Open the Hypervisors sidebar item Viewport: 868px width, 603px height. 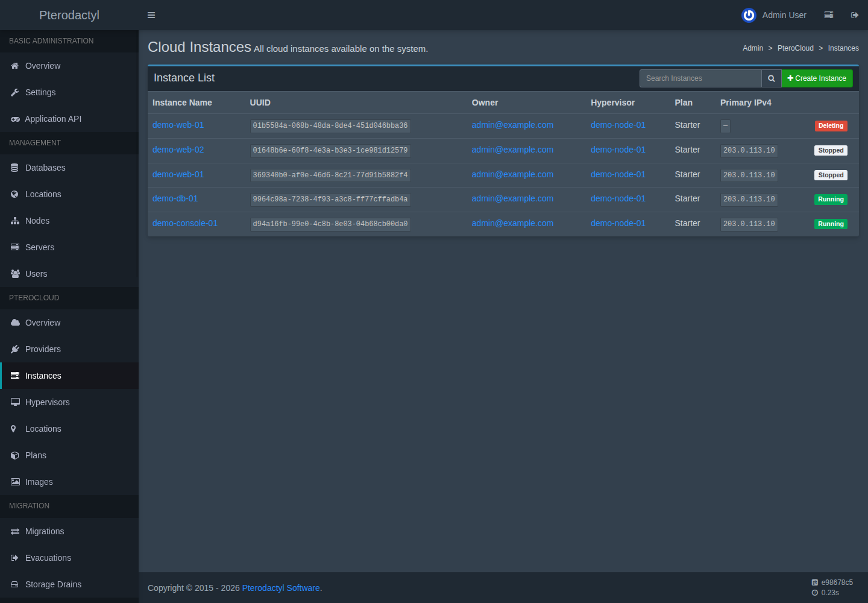coord(69,402)
